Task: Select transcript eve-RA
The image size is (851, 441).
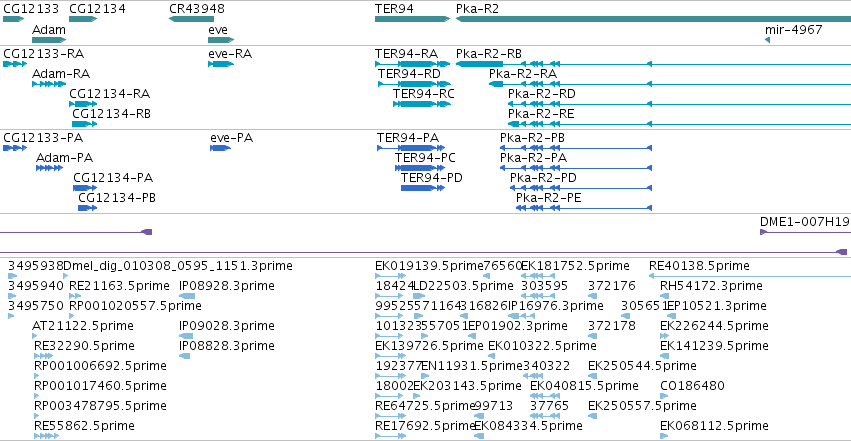Action: [x=230, y=54]
